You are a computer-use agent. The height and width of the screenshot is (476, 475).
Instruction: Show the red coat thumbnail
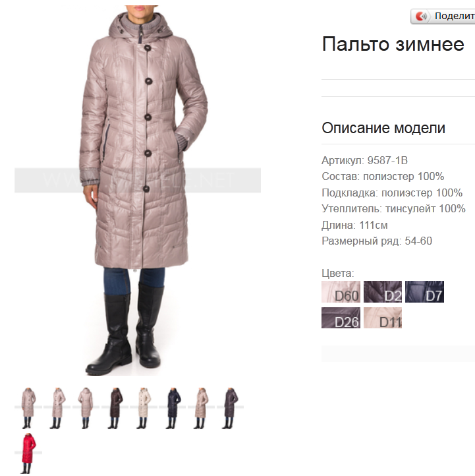point(28,453)
